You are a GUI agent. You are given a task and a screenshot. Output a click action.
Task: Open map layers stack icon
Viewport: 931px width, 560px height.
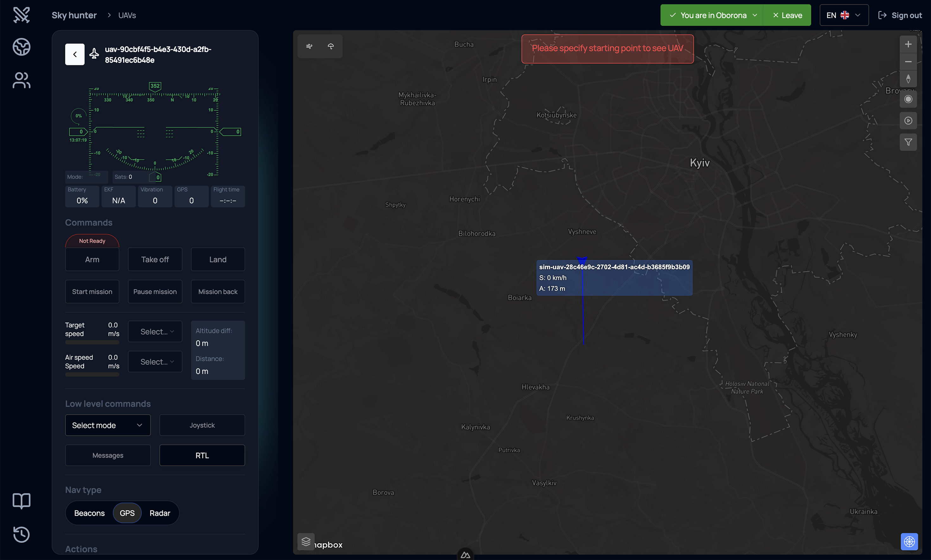306,542
